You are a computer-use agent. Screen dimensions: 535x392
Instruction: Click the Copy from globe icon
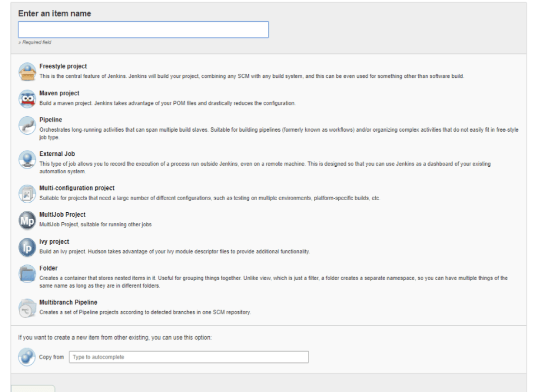click(27, 357)
